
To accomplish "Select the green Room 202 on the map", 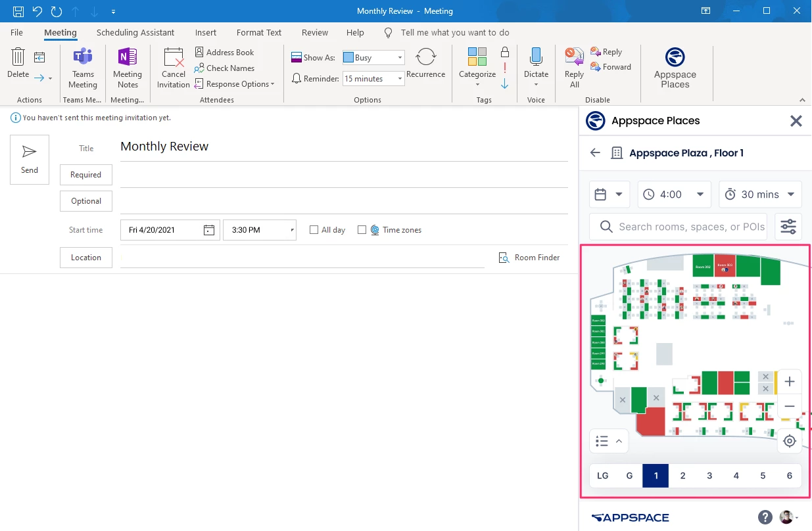I will (704, 266).
